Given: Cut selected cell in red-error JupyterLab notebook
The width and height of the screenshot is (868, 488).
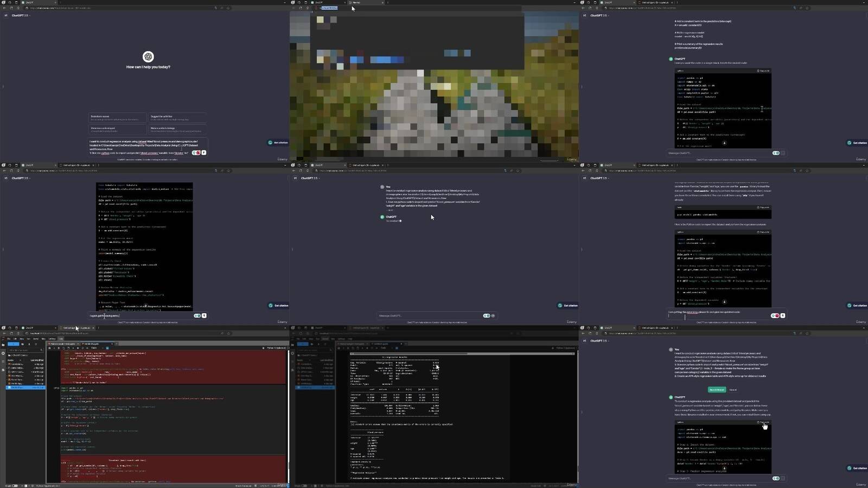Looking at the screenshot, I should point(59,348).
